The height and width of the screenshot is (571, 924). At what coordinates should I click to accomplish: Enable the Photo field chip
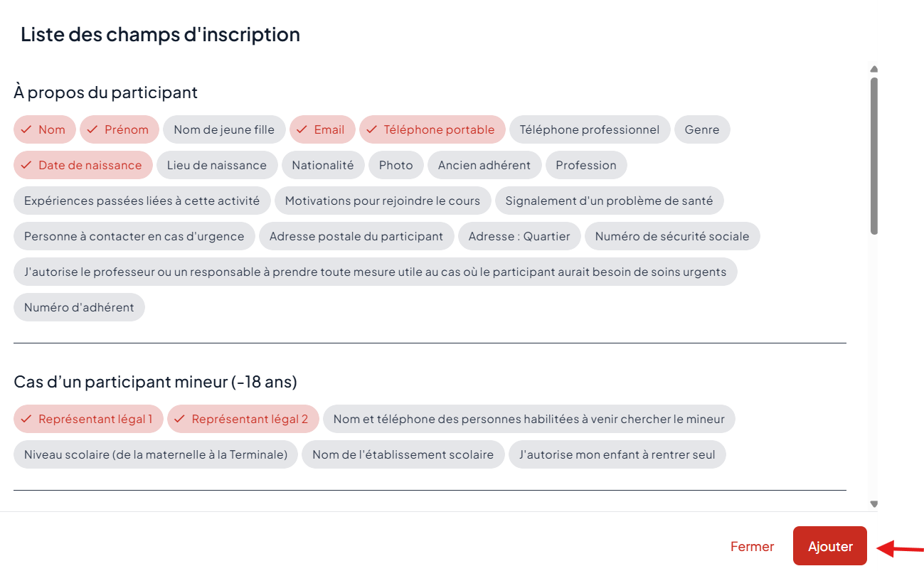point(395,165)
